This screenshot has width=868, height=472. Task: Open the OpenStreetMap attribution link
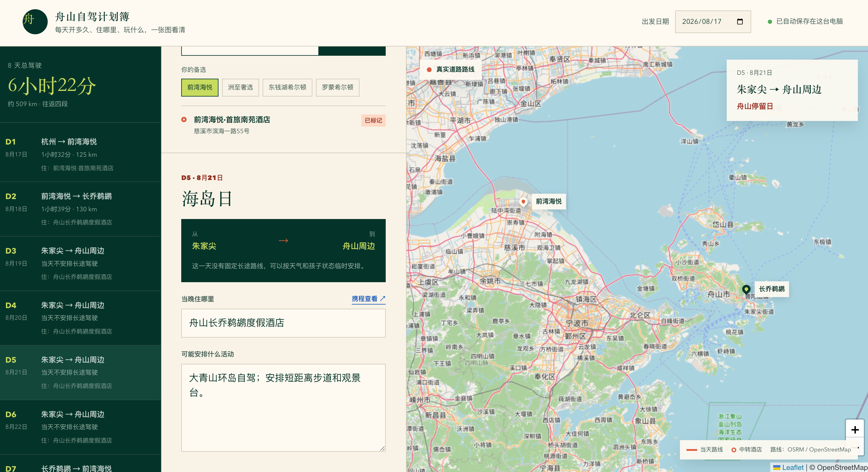pyautogui.click(x=842, y=467)
